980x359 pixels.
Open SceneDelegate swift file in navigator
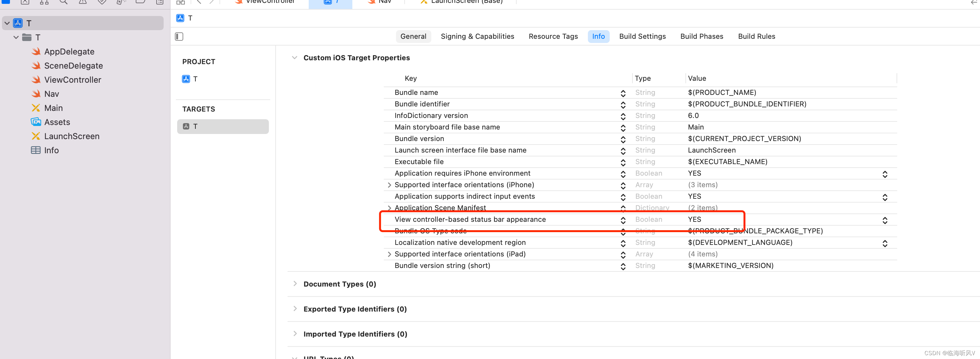pos(73,66)
